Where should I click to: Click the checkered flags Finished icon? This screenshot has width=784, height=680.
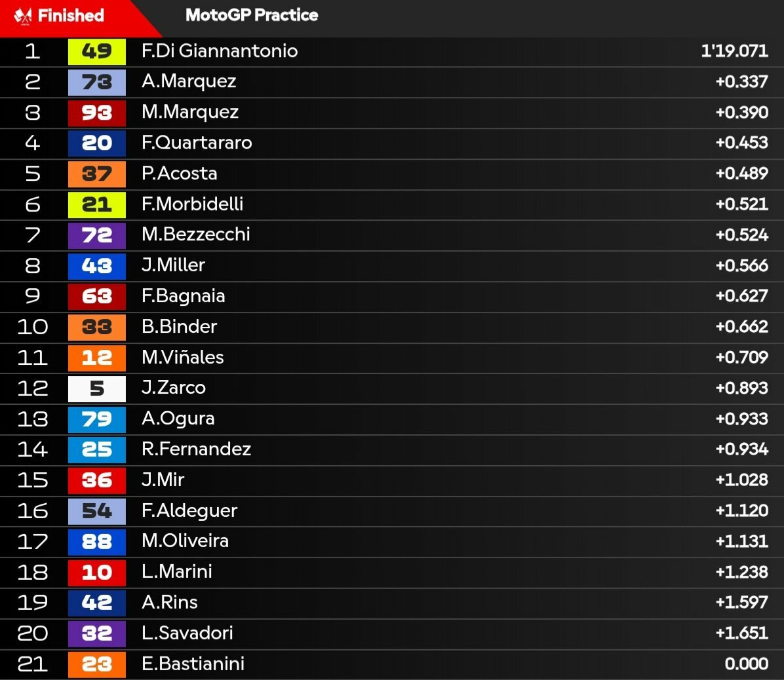[x=23, y=16]
